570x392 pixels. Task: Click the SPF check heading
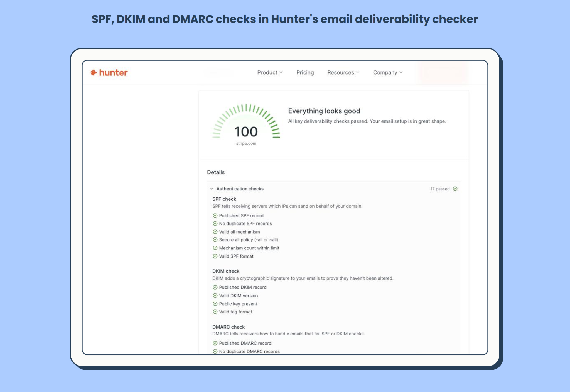(224, 199)
